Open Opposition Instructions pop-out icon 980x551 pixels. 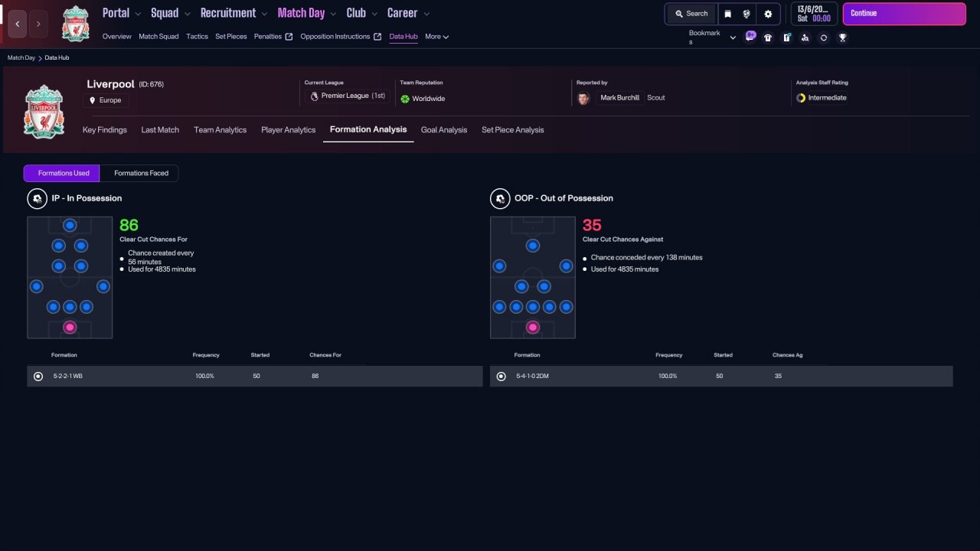tap(377, 37)
